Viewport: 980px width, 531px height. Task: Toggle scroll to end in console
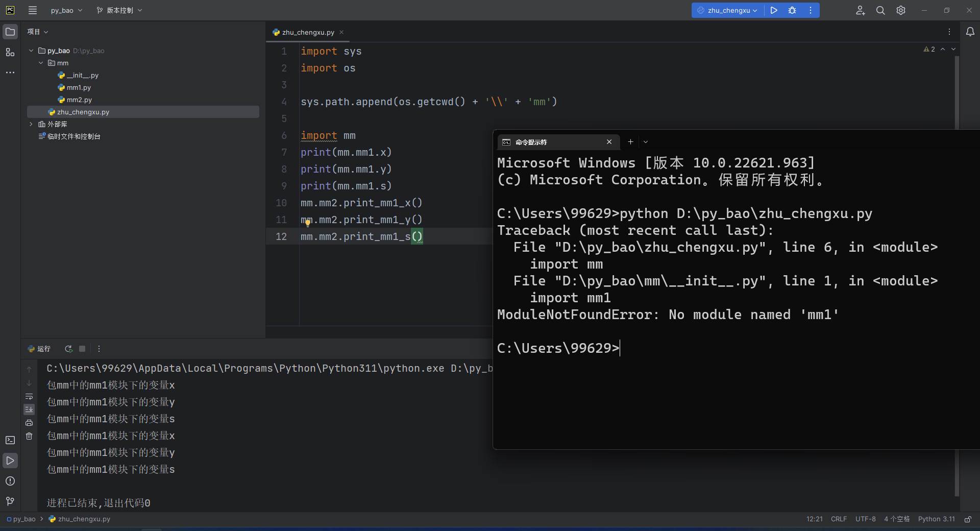(29, 409)
